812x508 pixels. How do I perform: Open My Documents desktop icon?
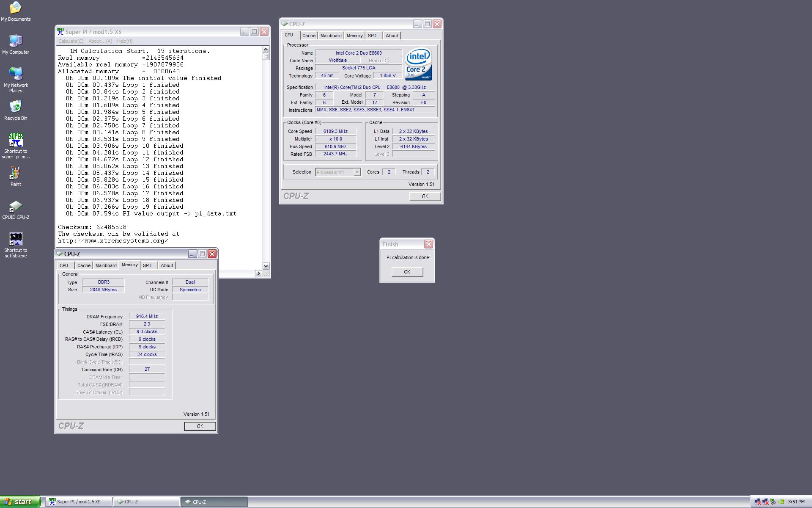click(x=16, y=11)
